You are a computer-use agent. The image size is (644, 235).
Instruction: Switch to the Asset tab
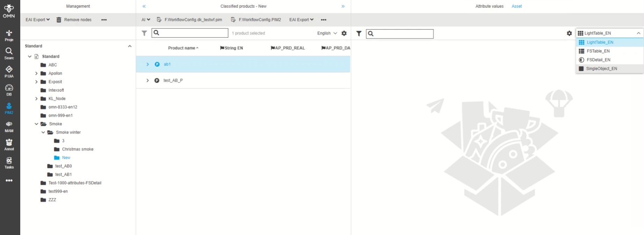(517, 6)
